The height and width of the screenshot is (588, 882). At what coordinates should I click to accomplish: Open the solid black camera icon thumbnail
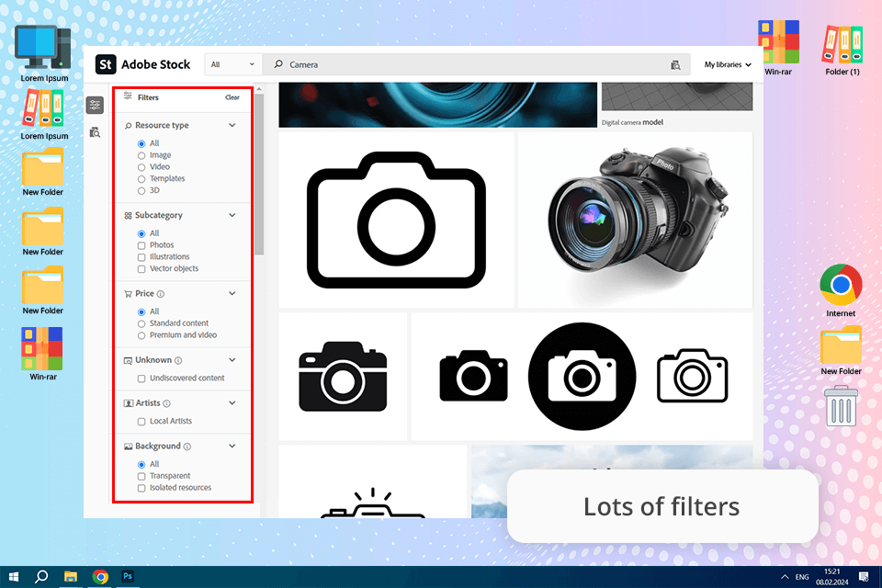(343, 377)
